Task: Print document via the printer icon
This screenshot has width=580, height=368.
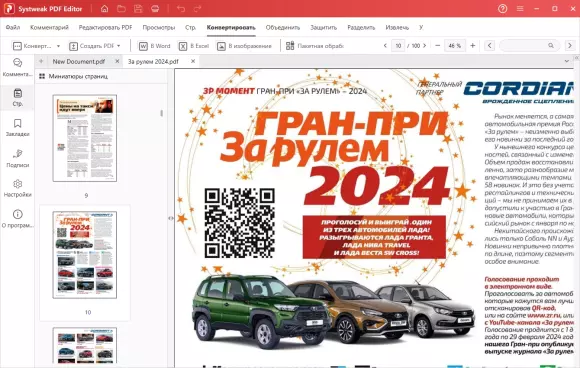Action: tap(155, 9)
